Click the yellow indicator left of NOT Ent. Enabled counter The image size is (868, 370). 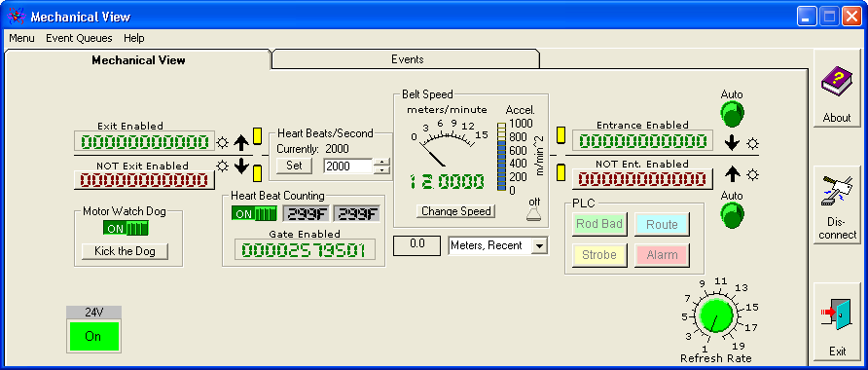561,172
